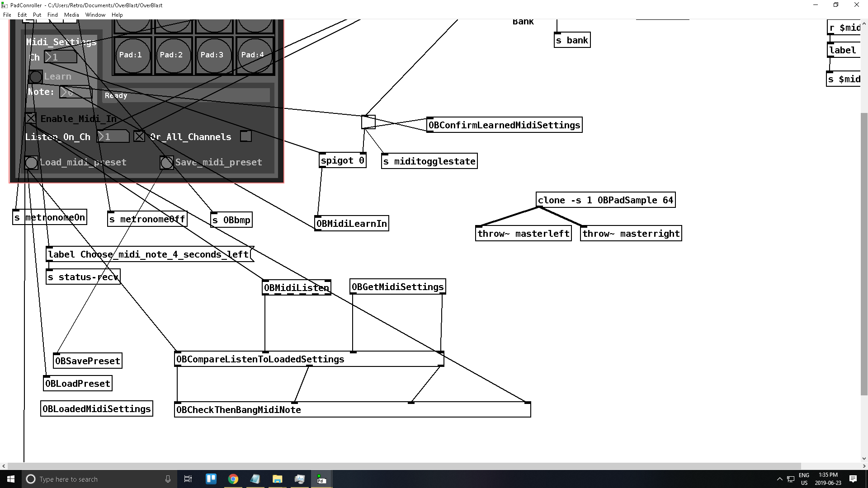The height and width of the screenshot is (488, 868).
Task: Click the Load_midi_preset bang
Action: 31,163
